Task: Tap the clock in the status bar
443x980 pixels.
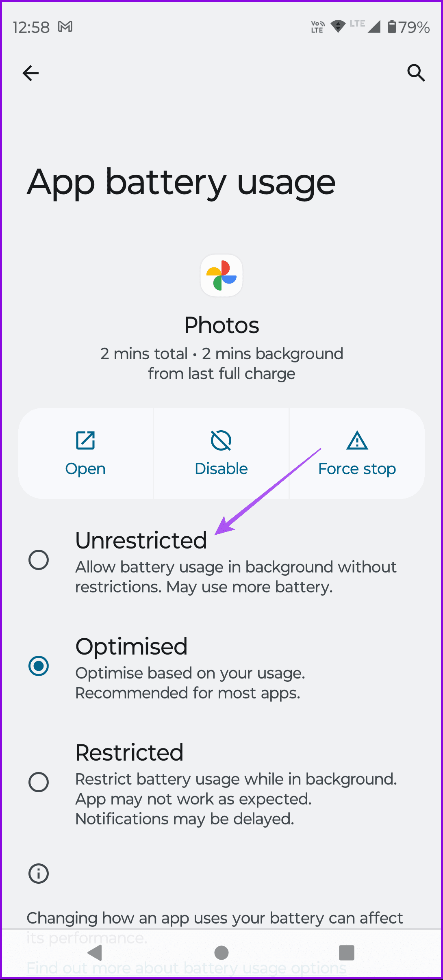Action: pos(31,26)
